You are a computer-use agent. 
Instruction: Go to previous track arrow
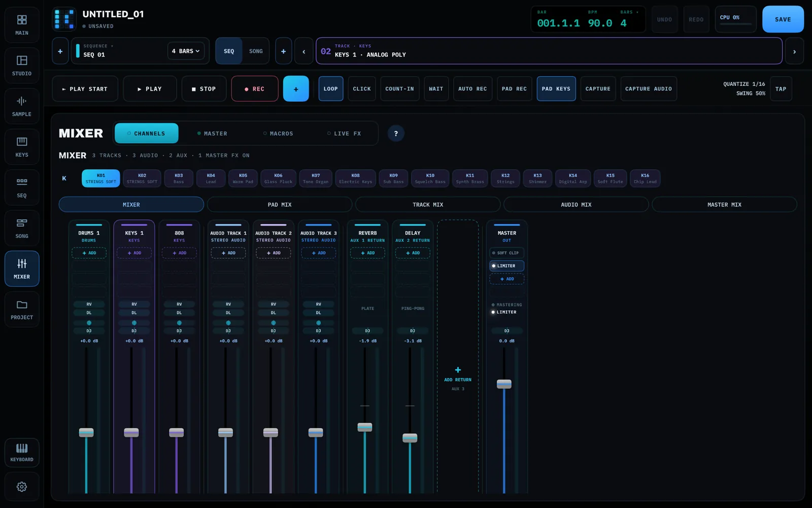click(304, 51)
